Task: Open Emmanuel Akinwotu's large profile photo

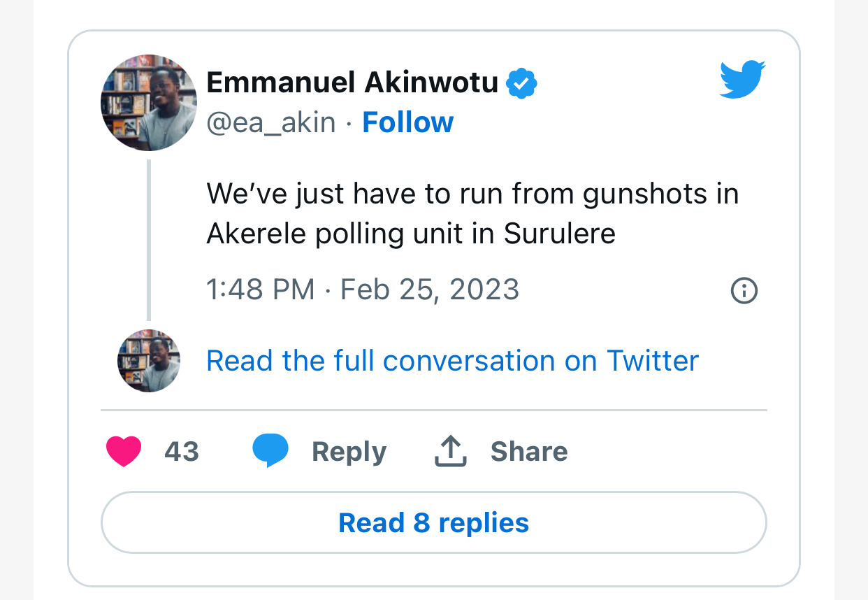Action: point(149,103)
